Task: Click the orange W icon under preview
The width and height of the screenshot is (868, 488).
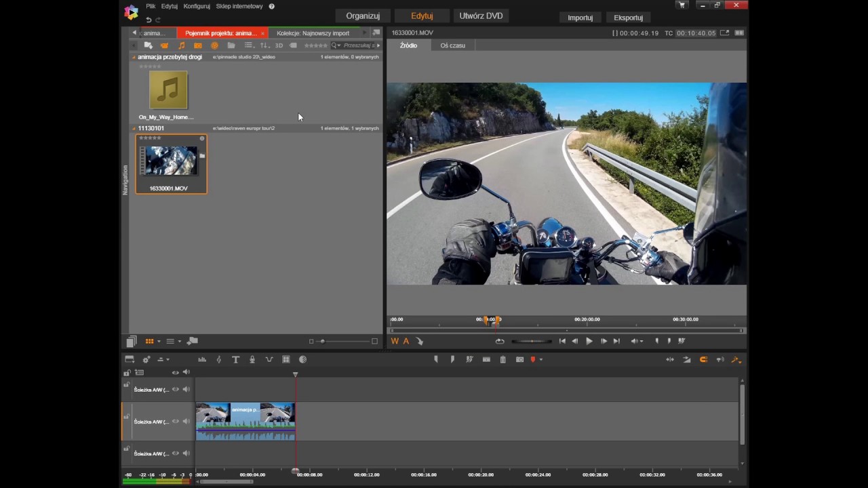Action: coord(395,341)
